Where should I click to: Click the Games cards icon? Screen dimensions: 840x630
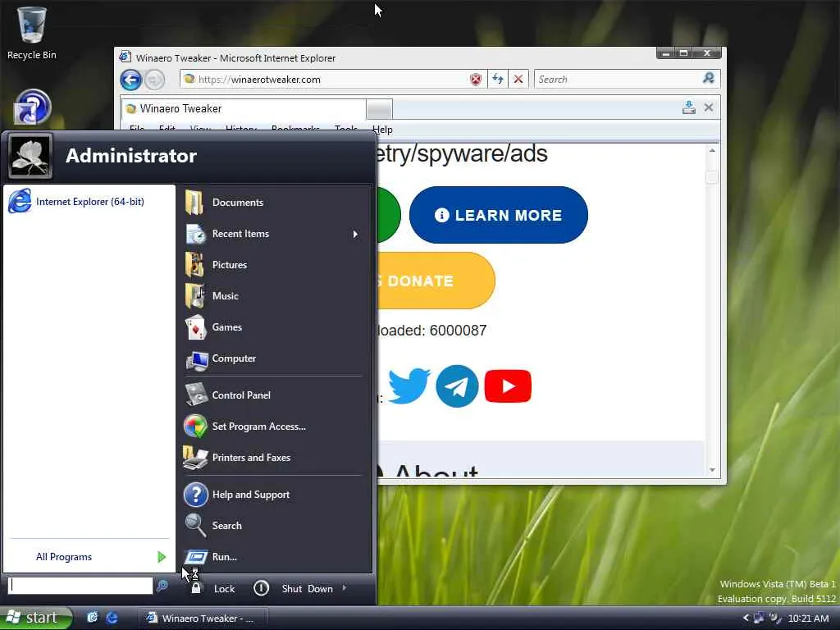(195, 327)
